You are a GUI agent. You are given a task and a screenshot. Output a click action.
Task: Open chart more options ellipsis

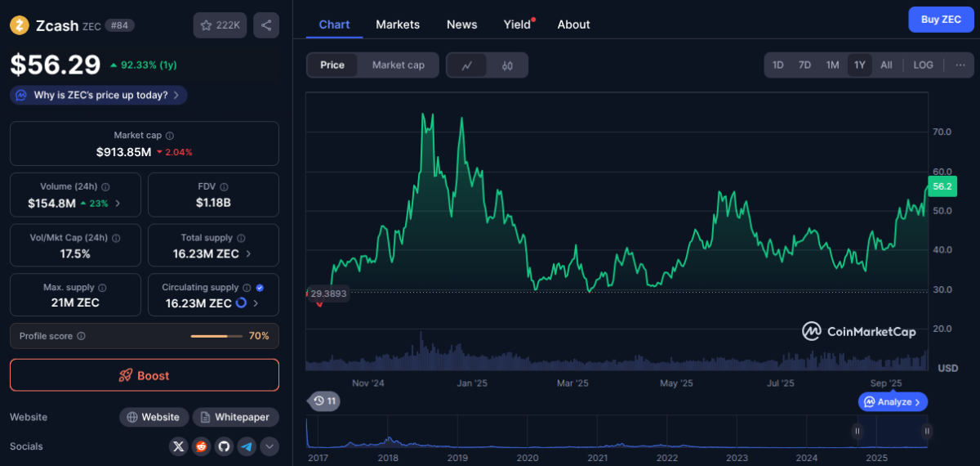tap(960, 65)
